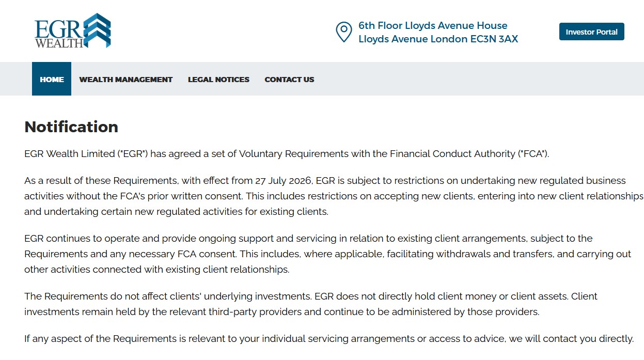Click the 'Financial Conduct Authority' text
Screen dimensions: 644x360
coord(452,153)
